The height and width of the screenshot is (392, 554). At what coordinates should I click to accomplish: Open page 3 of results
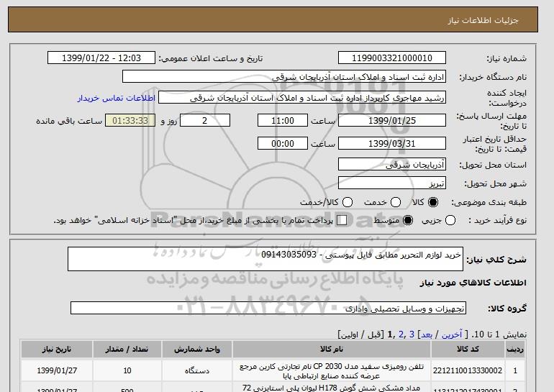pos(412,334)
